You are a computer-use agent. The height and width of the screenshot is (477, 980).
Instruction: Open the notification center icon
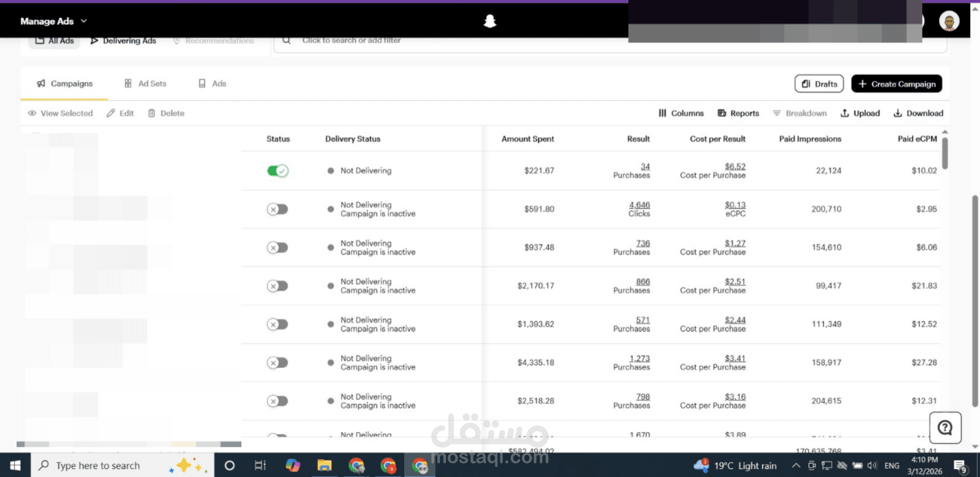[x=960, y=467]
